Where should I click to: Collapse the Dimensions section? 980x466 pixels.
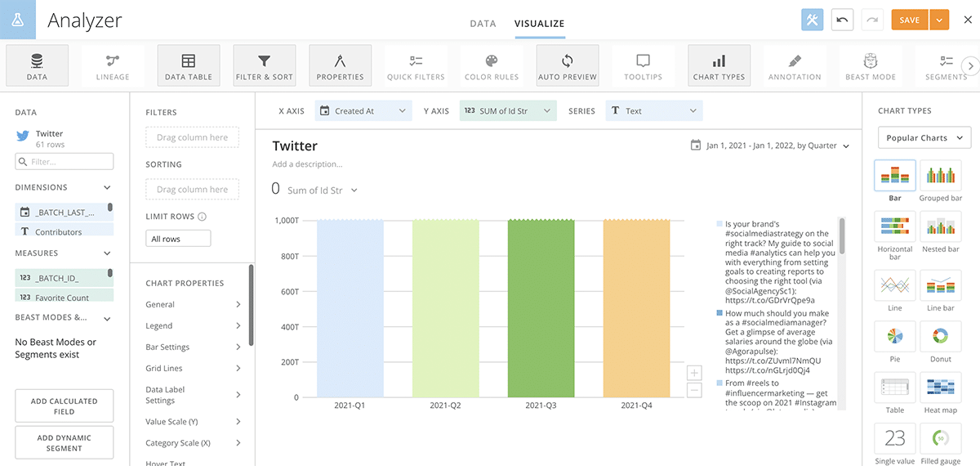coord(108,187)
